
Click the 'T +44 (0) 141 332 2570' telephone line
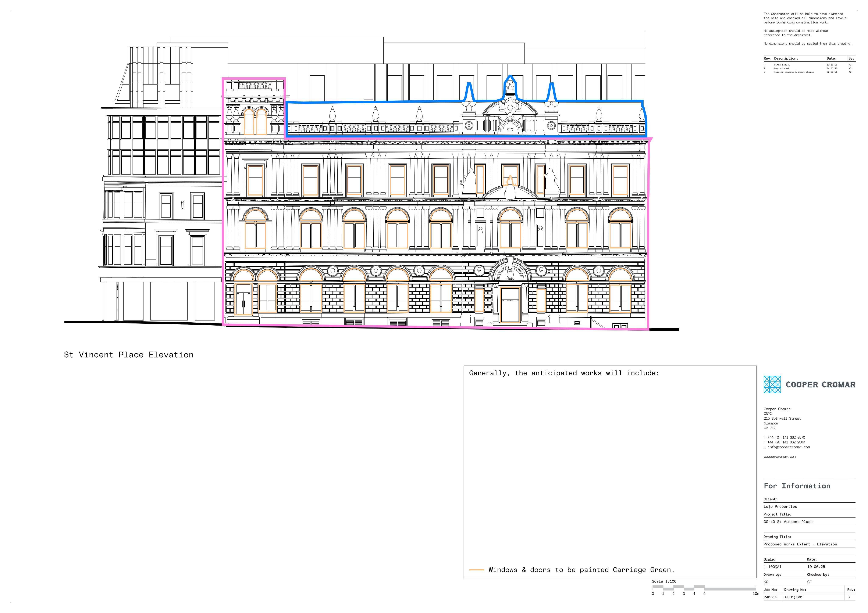click(x=784, y=438)
